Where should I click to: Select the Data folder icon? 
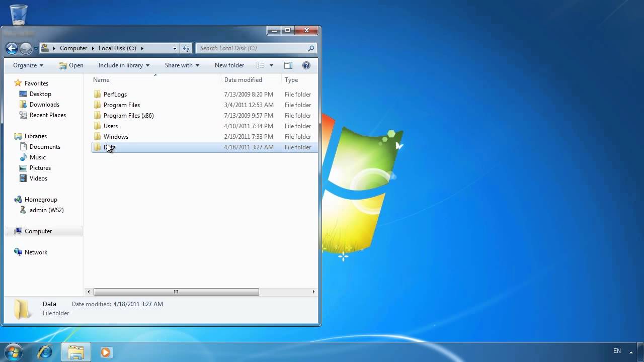pyautogui.click(x=98, y=147)
